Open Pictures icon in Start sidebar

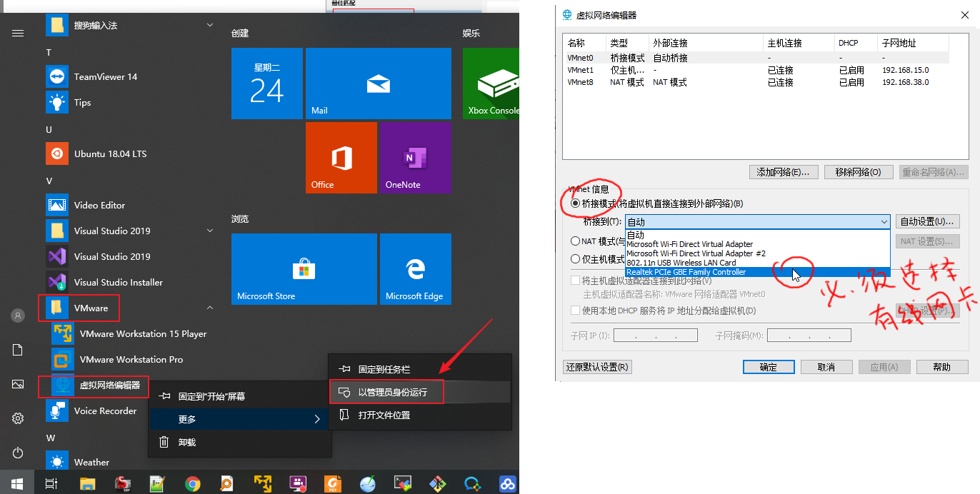[18, 384]
